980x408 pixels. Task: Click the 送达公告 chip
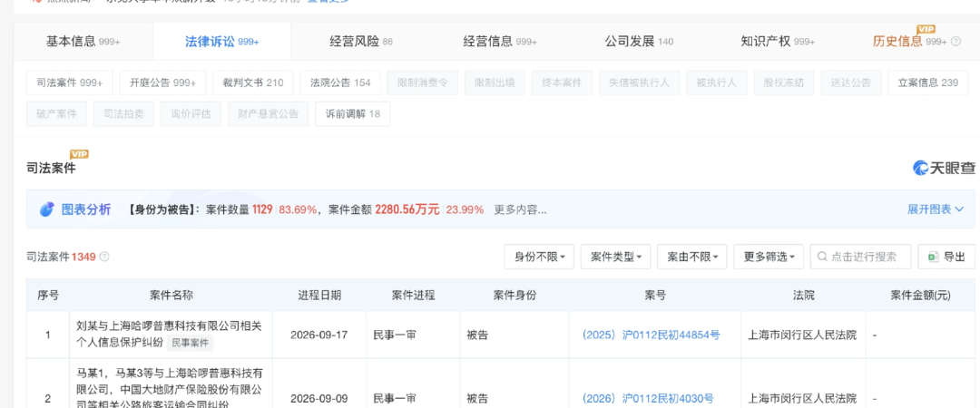[x=850, y=83]
